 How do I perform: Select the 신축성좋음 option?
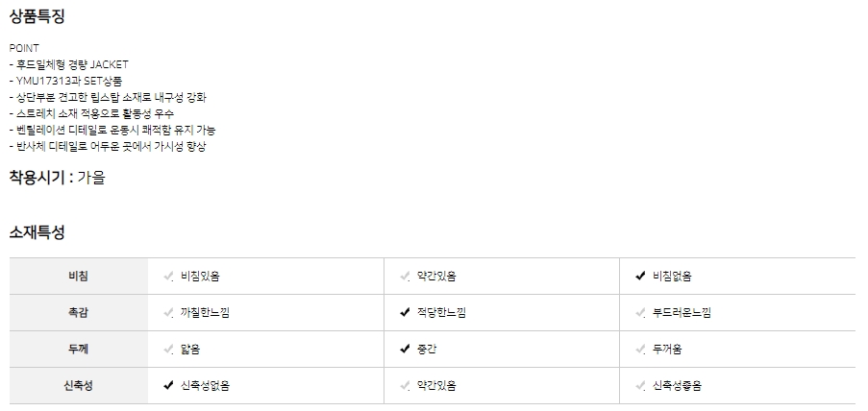click(677, 386)
